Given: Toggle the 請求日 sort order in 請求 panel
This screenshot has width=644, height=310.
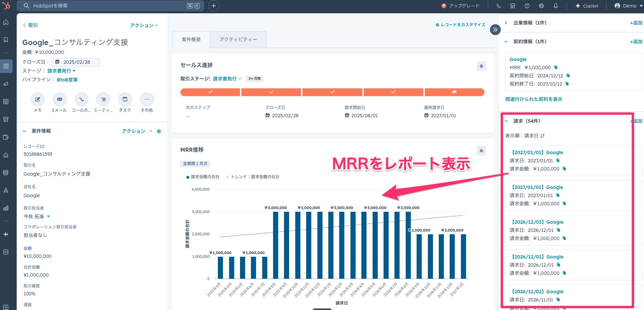Looking at the screenshot, I should (x=542, y=135).
